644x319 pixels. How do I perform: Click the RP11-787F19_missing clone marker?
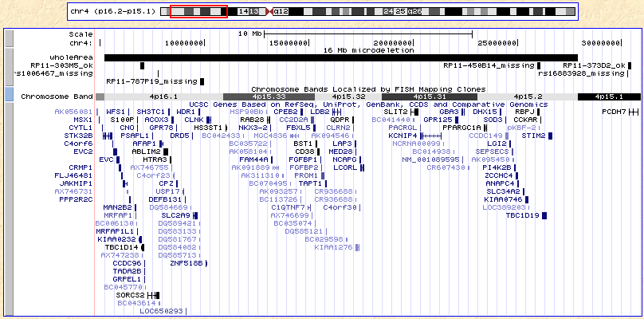[x=151, y=81]
